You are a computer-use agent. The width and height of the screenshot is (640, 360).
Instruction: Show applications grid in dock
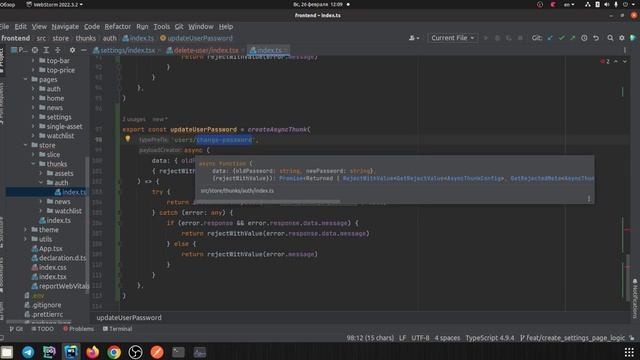coord(629,352)
